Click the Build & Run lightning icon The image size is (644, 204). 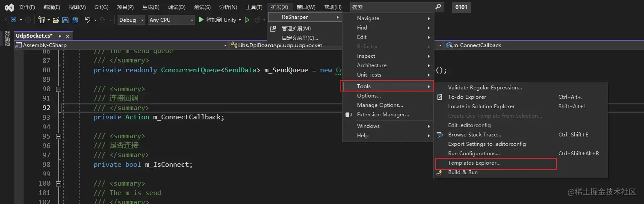[440, 172]
